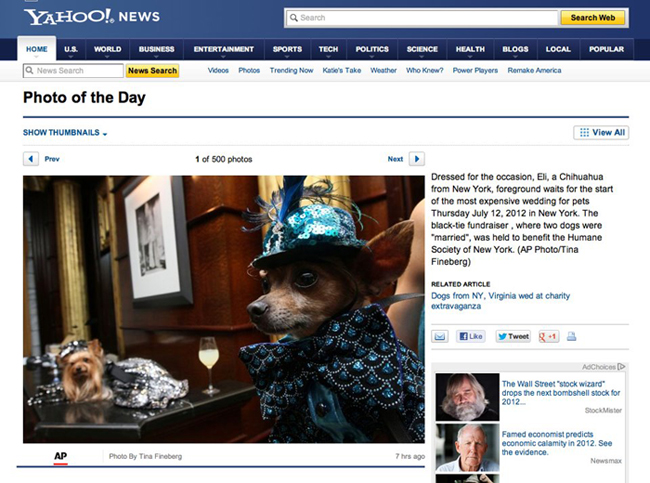Click the yellow News Search button
Screen dimensions: 650x483
(152, 70)
